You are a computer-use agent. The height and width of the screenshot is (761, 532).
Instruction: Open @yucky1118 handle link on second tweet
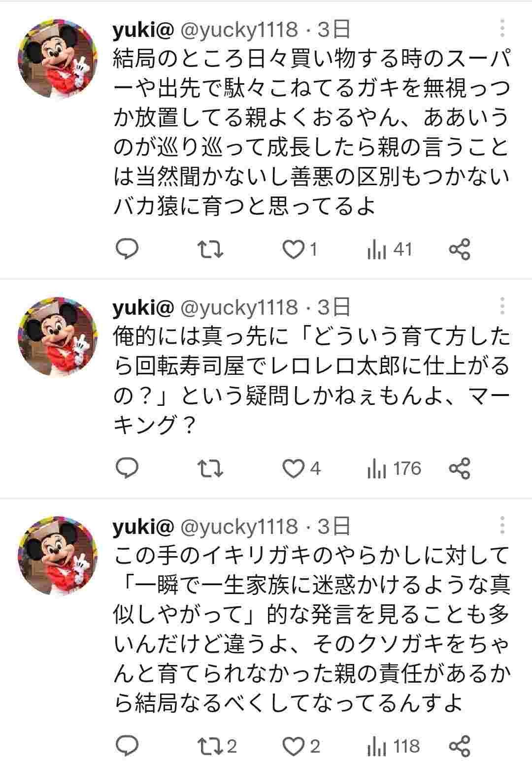point(240,308)
